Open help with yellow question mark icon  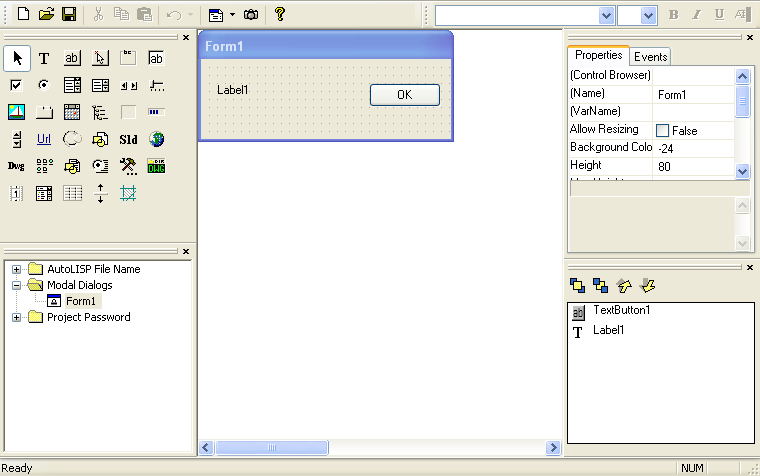coord(280,14)
